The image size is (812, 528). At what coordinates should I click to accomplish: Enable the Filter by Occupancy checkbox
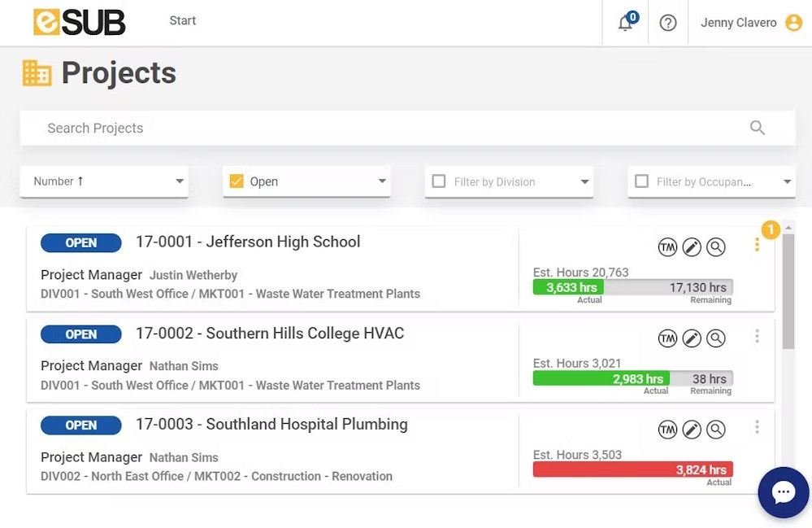click(x=641, y=181)
